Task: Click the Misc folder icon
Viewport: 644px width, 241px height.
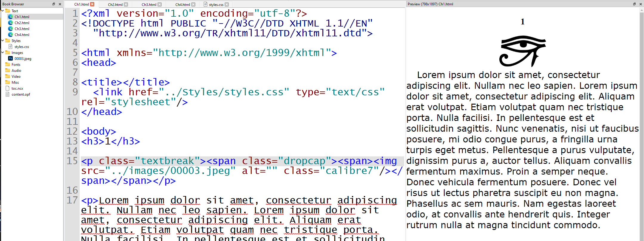Action: (7, 82)
